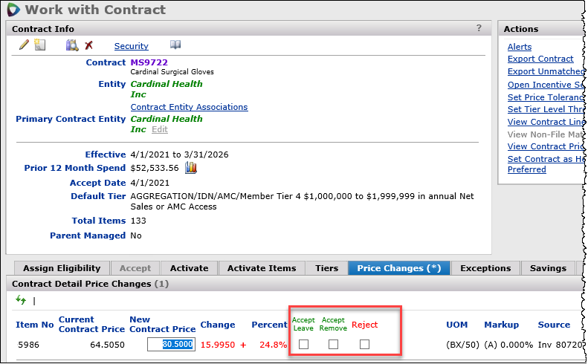Click the Source column header

coord(554,325)
